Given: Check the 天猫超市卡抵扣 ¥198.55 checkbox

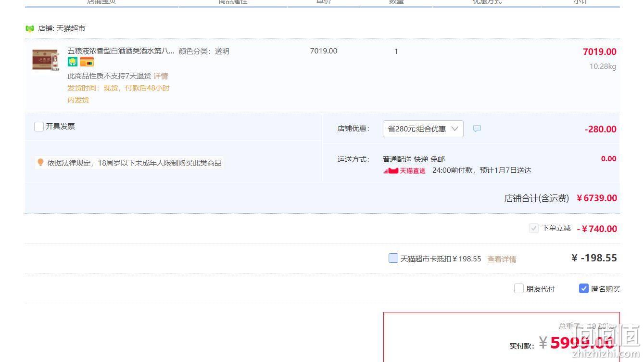Looking at the screenshot, I should coord(393,258).
